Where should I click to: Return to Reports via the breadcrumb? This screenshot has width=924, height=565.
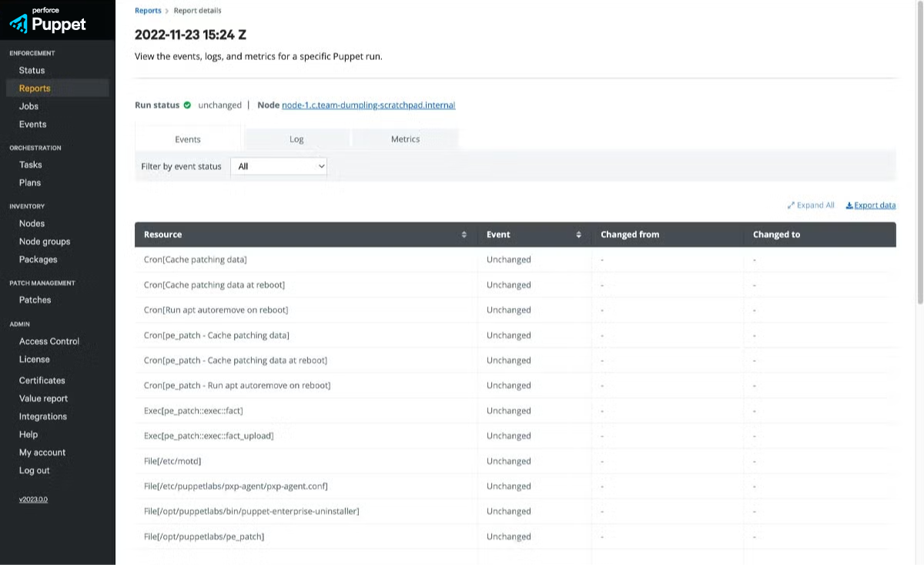pos(148,10)
